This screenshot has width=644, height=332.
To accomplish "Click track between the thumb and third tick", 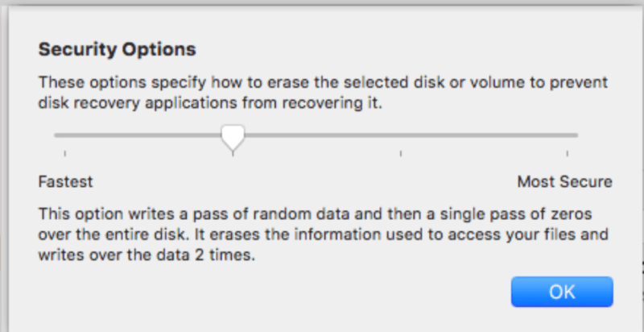I will click(x=317, y=135).
